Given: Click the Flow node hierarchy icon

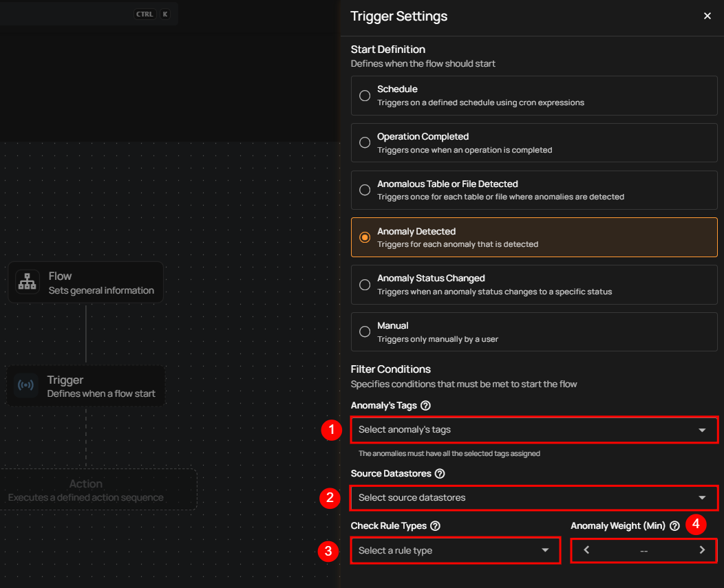Looking at the screenshot, I should (28, 283).
